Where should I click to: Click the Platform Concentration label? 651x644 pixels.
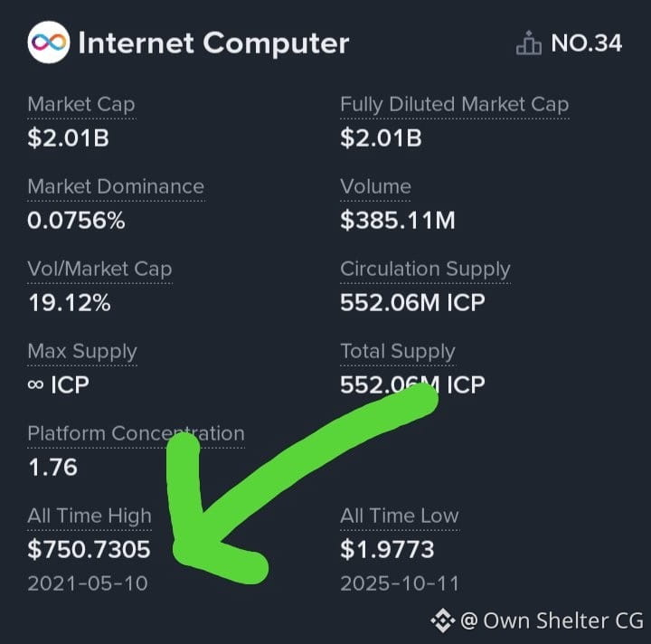[x=136, y=434]
